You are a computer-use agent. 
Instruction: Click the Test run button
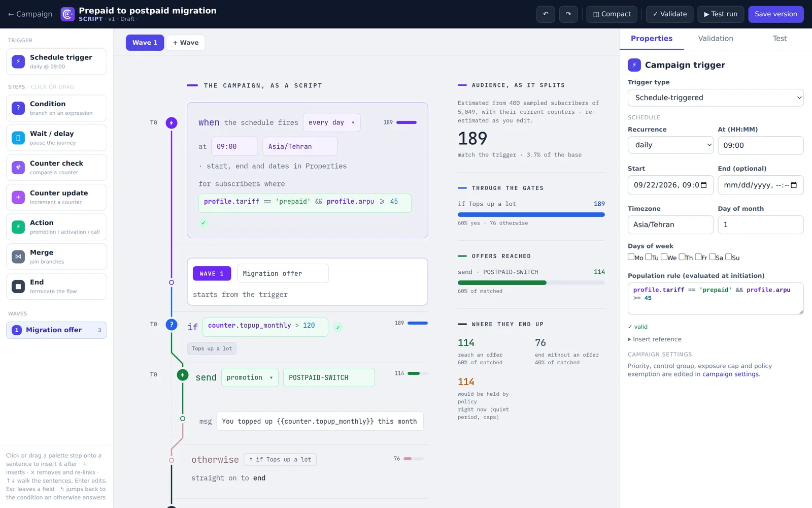(x=721, y=14)
